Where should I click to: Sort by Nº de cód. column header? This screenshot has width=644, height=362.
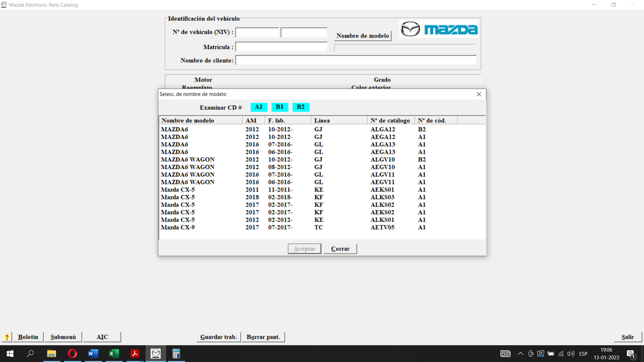tap(436, 121)
